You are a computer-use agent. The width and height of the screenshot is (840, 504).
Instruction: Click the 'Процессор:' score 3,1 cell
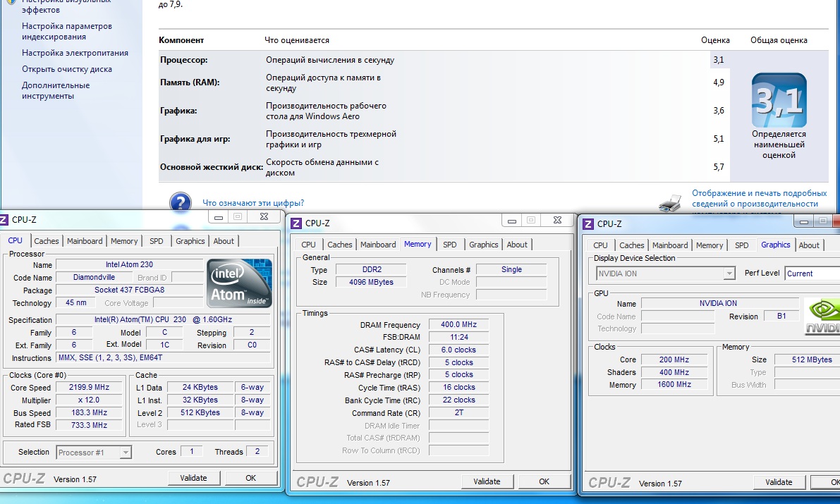tap(719, 60)
